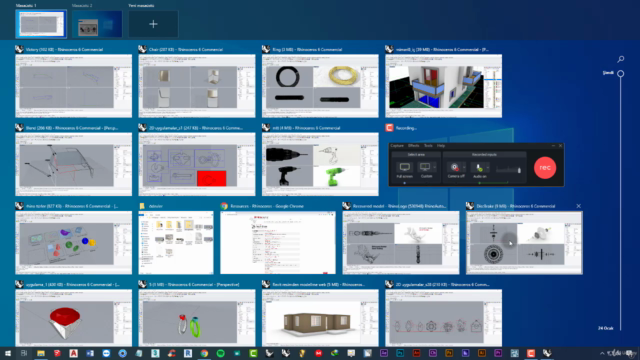Switch to the second desktop thumbnail
This screenshot has width=640, height=360.
click(x=97, y=24)
